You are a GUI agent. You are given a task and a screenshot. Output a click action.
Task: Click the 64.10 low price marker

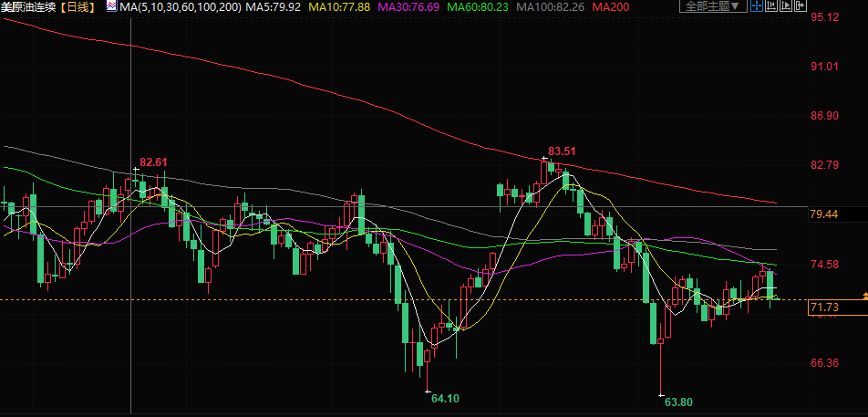click(445, 398)
